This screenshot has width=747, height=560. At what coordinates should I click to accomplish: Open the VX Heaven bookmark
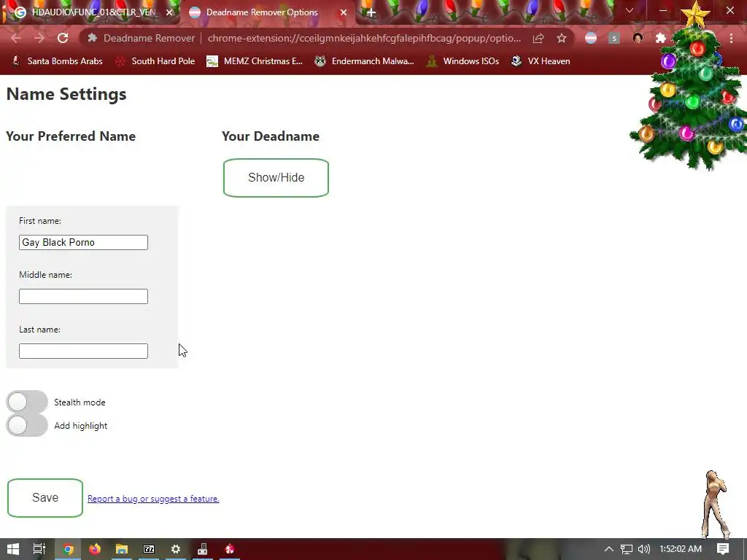click(541, 61)
